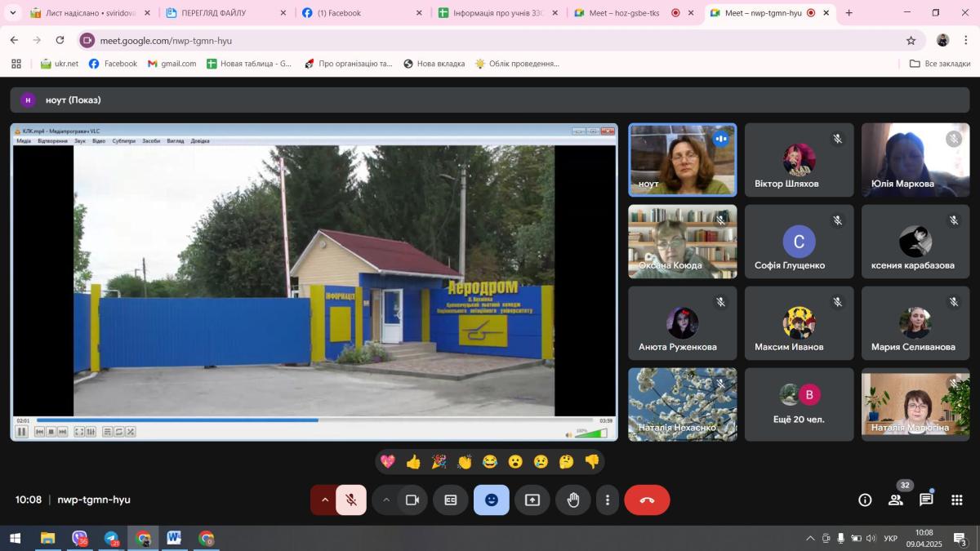
Task: Open more options three-dot menu
Action: click(607, 500)
